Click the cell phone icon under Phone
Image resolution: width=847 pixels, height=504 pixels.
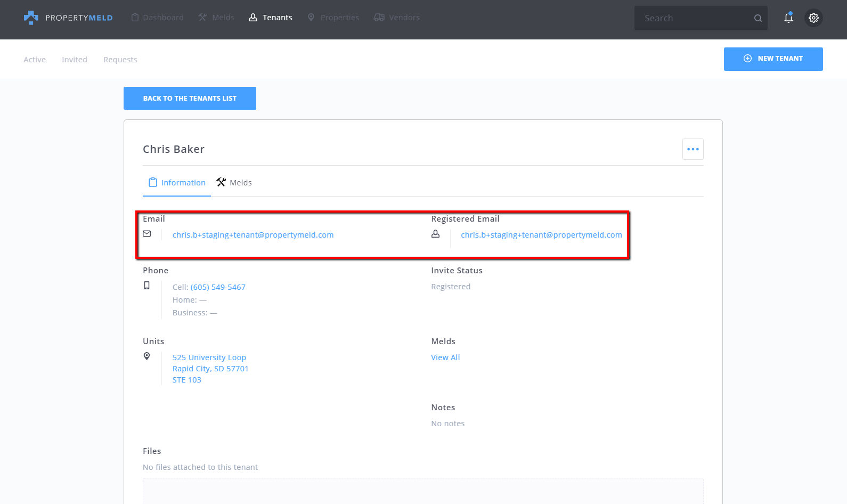click(x=147, y=286)
